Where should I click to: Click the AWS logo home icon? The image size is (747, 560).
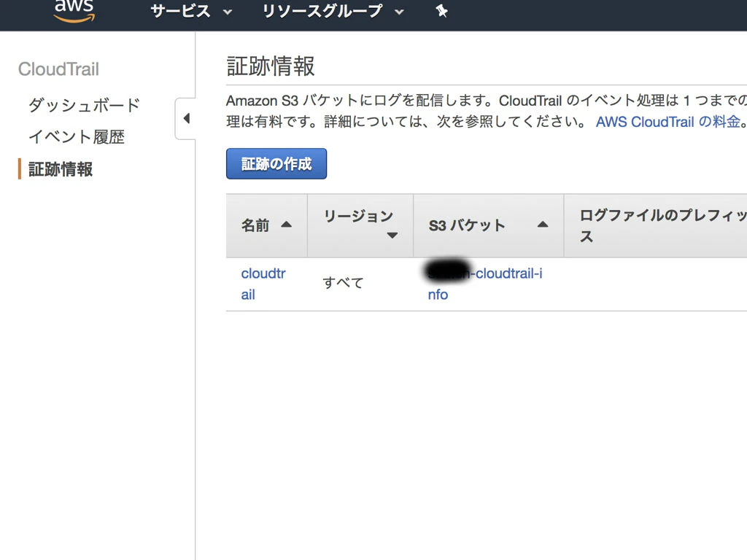coord(74,12)
